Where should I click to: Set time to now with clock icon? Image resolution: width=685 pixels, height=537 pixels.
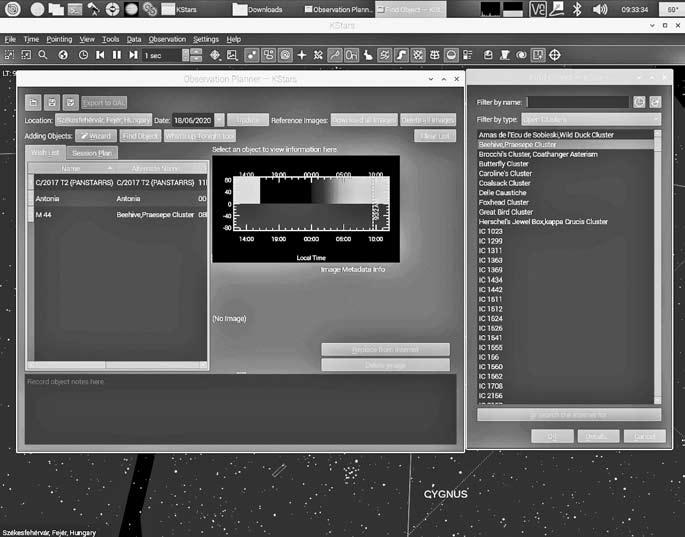(x=83, y=55)
